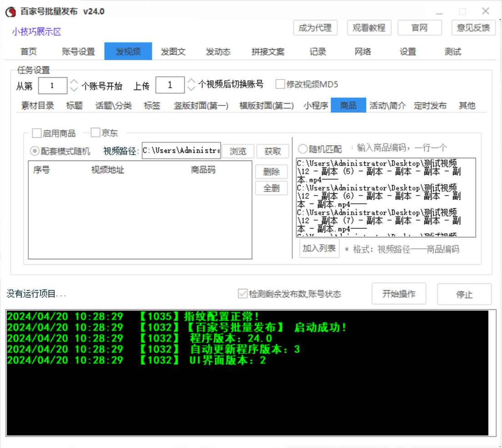The width and height of the screenshot is (502, 448).
Task: Open the 定时发布 sub-tab
Action: point(430,106)
